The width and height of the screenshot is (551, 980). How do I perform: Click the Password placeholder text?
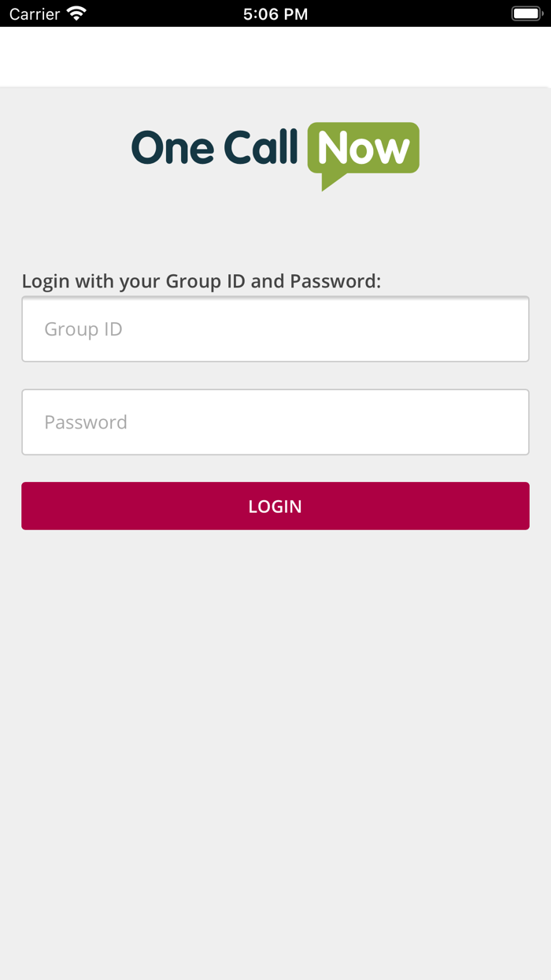[x=86, y=422]
